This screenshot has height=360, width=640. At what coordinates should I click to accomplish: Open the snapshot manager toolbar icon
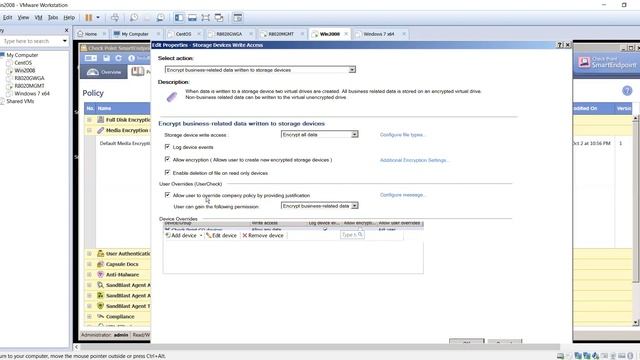(161, 18)
